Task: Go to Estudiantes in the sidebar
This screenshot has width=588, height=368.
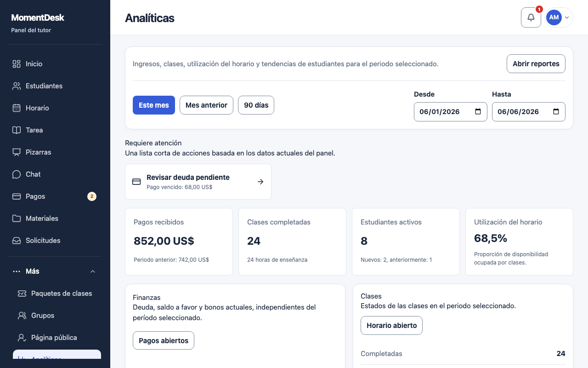Action: [55, 86]
